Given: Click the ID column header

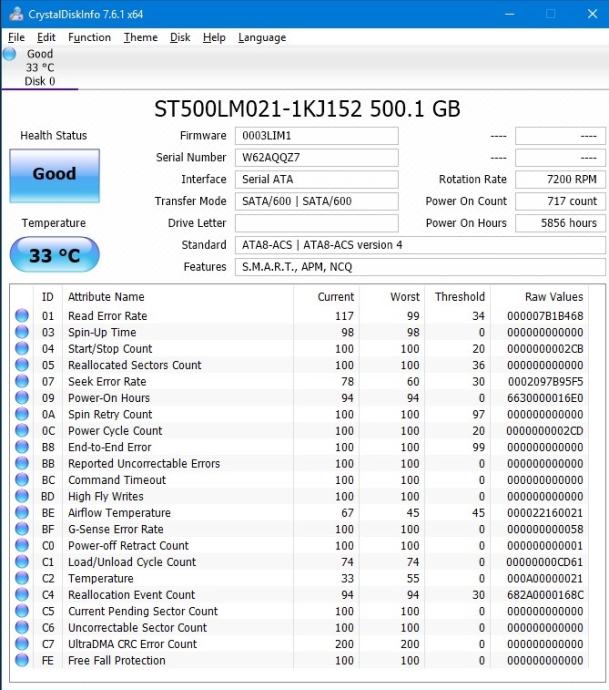Looking at the screenshot, I should coord(48,297).
